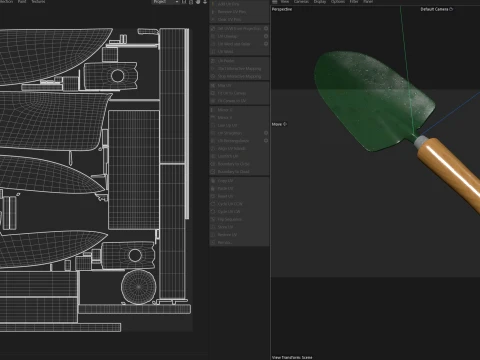Click the Add UV Pins icon
Image resolution: width=480 pixels, height=360 pixels.
213,4
